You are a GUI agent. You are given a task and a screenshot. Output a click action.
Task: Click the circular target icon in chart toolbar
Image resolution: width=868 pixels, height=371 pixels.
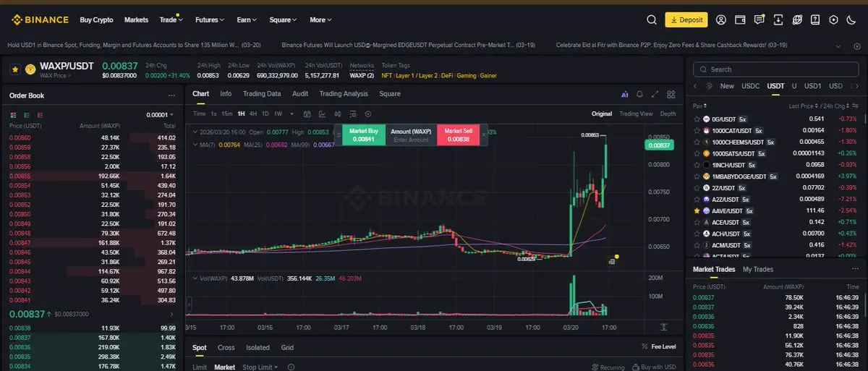(368, 114)
